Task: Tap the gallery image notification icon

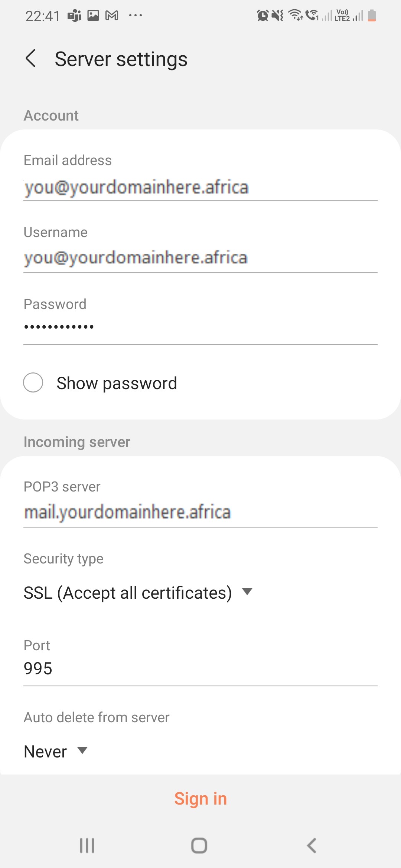Action: [93, 16]
